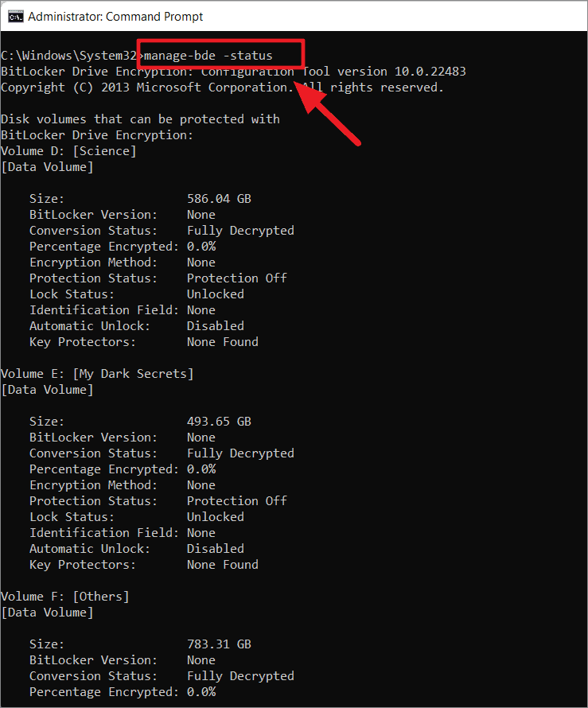Screen dimensions: 588x708
Task: Click the Tool version 10.0.22483 text
Action: [384, 72]
